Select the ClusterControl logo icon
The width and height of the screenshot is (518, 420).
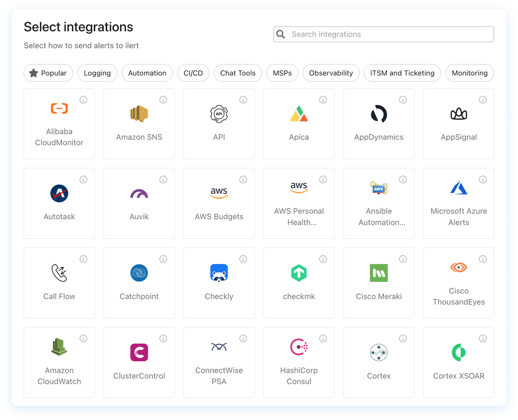pos(139,352)
